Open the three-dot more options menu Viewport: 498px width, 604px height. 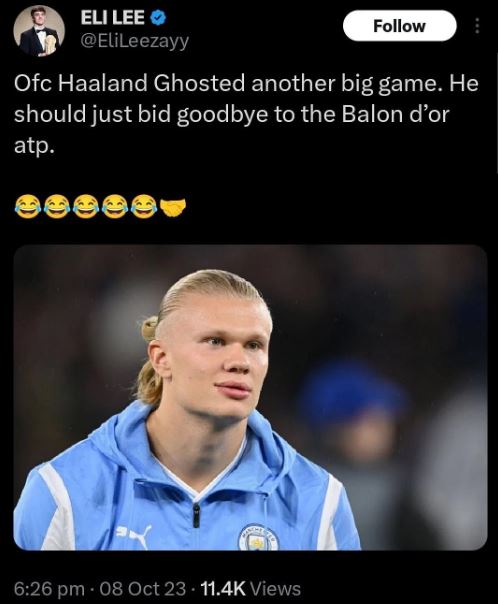[x=477, y=26]
